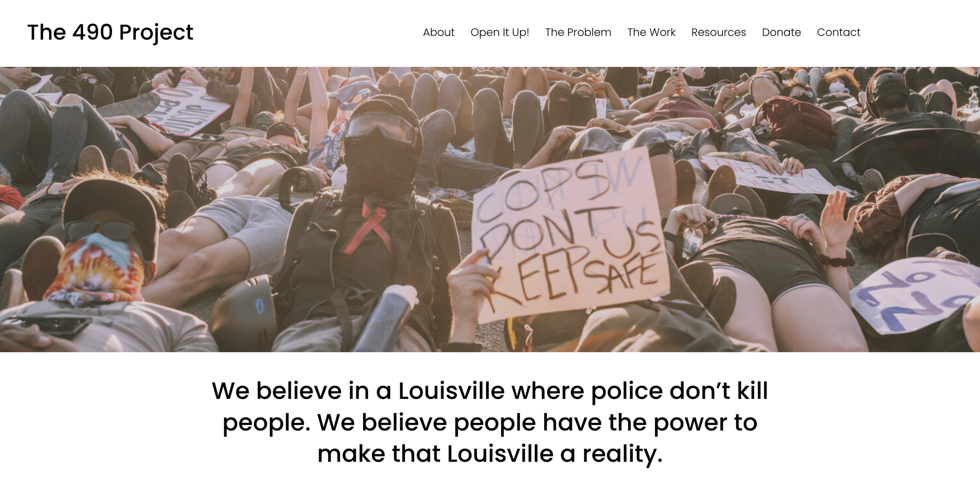Click the sunglasses on capped protester
Image resolution: width=980 pixels, height=489 pixels.
click(100, 230)
